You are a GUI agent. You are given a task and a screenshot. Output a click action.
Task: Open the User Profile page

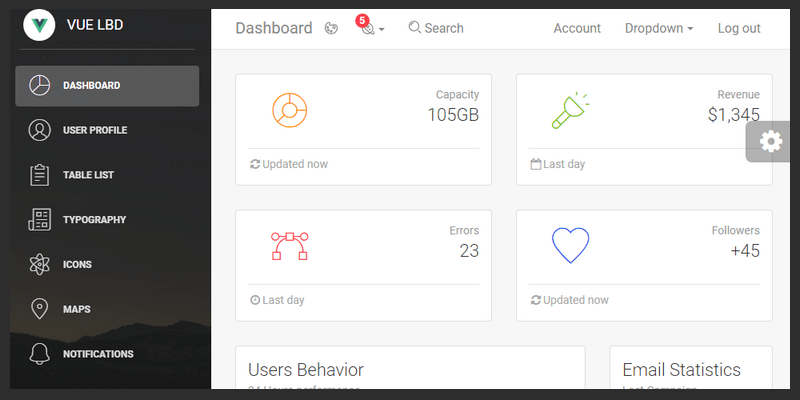pyautogui.click(x=95, y=130)
